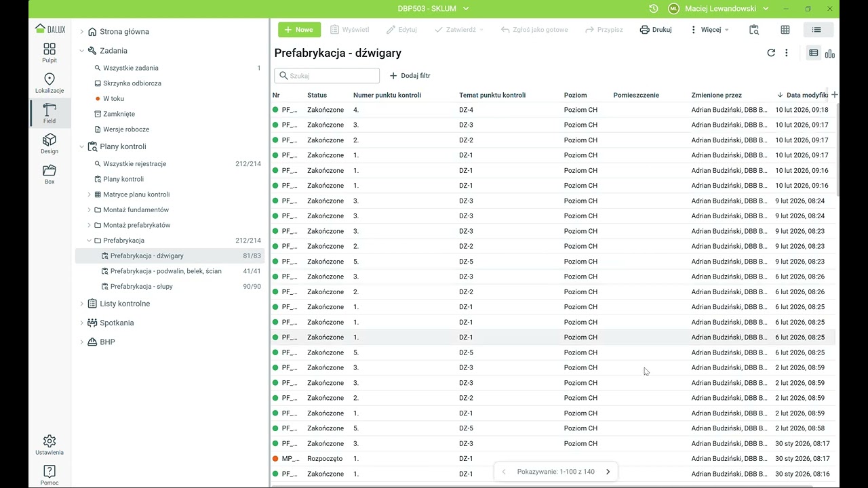
Task: Select Prefabrykacja - słupy plan
Action: [142, 287]
